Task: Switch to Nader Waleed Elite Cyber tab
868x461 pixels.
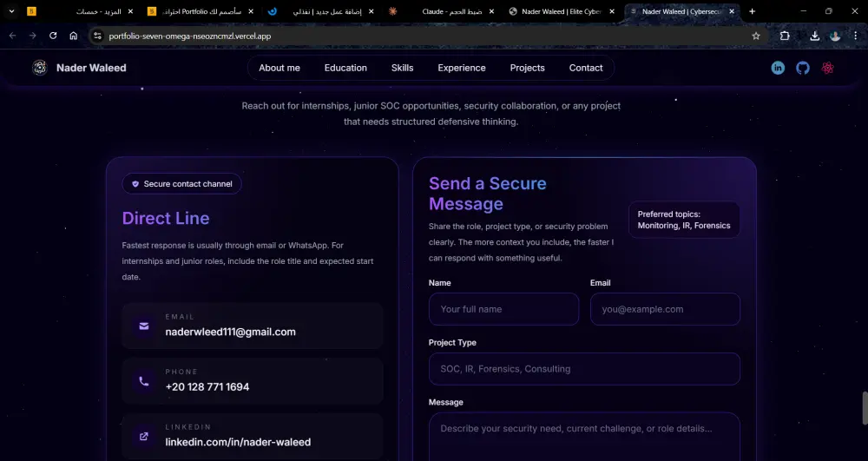Action: coord(562,11)
